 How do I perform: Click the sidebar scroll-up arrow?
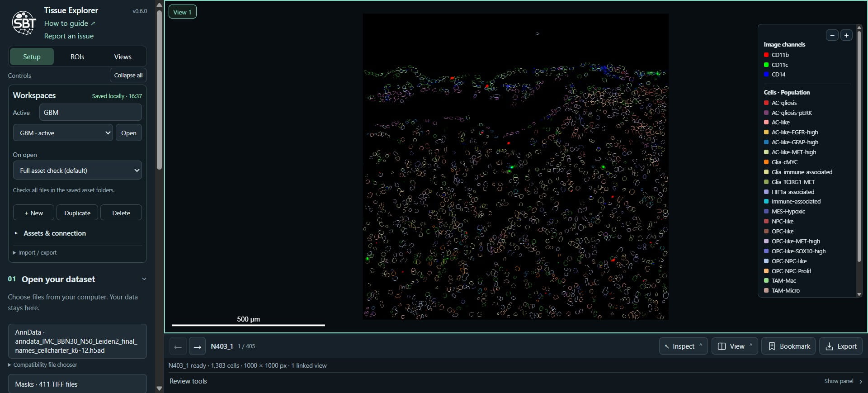point(159,5)
